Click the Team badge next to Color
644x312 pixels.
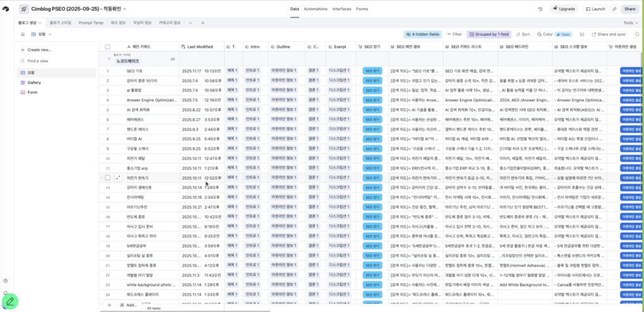coord(563,35)
